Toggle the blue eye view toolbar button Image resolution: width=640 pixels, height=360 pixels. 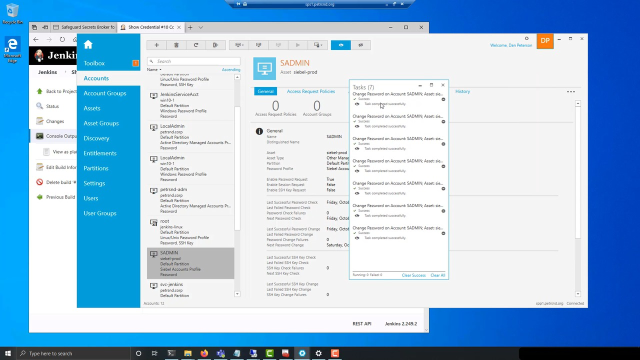341,45
